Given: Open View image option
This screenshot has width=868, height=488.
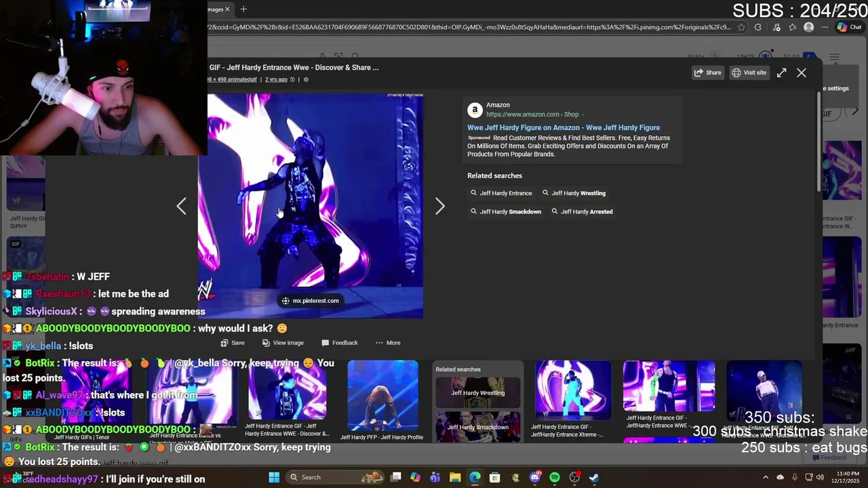Looking at the screenshot, I should [283, 343].
